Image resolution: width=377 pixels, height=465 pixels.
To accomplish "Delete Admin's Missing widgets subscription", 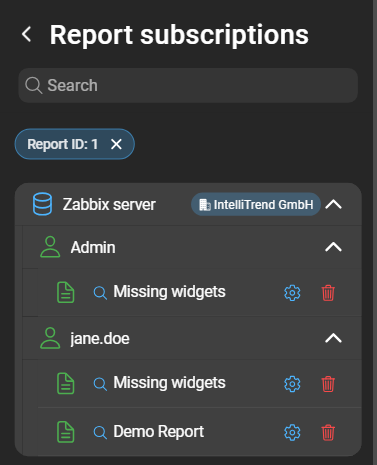I will tap(328, 293).
